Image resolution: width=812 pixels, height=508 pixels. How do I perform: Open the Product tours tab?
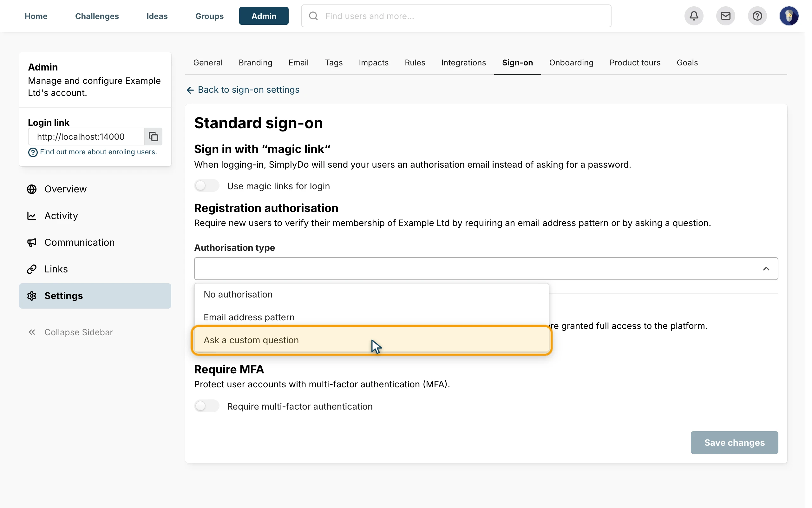click(x=635, y=63)
